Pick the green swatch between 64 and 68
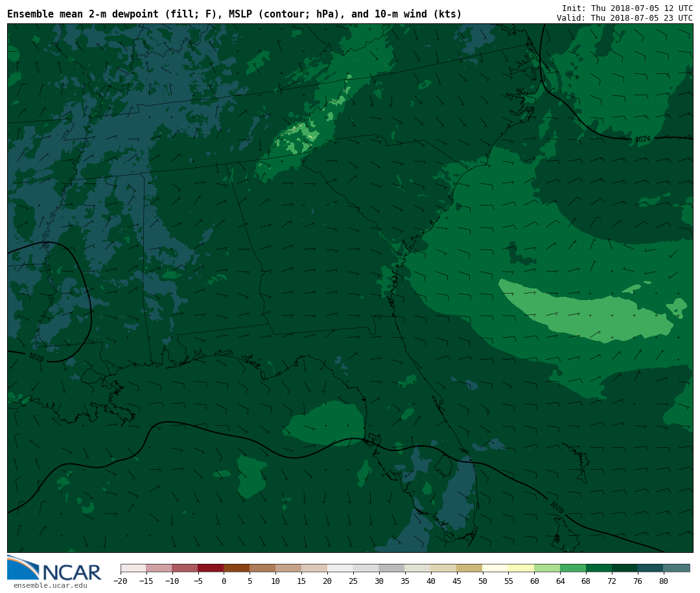This screenshot has height=593, width=700. [574, 568]
